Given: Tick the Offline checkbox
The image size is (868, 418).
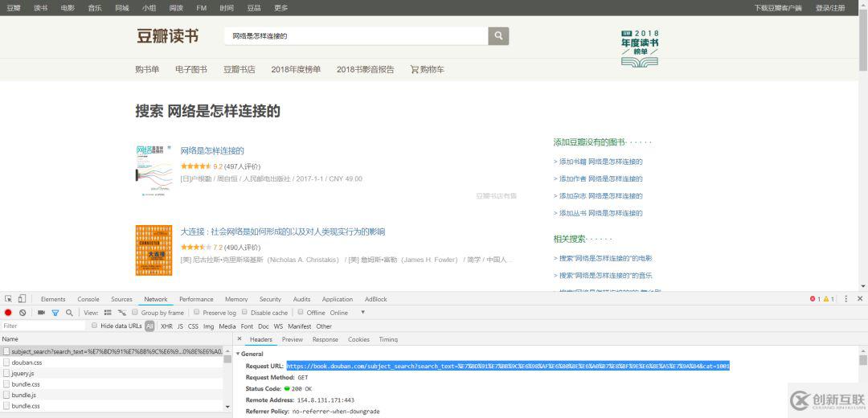Looking at the screenshot, I should point(301,312).
